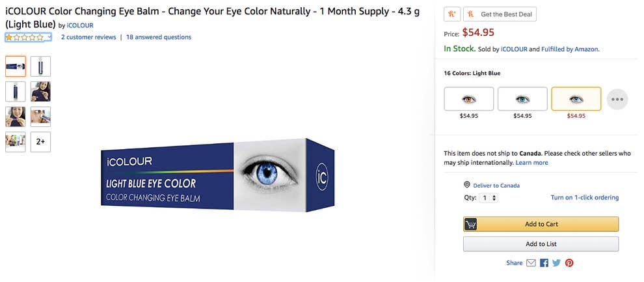Share product via the email envelope icon
The image size is (644, 282).
coord(531,263)
